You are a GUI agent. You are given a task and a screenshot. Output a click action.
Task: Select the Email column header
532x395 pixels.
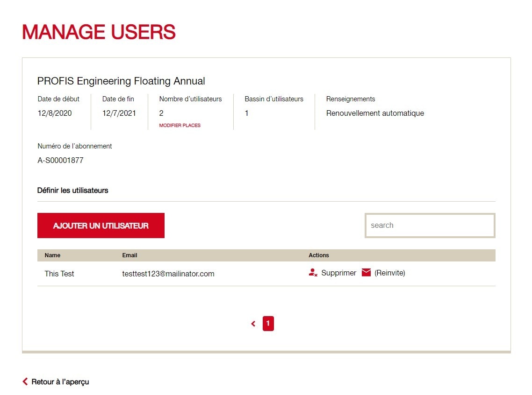coord(129,255)
